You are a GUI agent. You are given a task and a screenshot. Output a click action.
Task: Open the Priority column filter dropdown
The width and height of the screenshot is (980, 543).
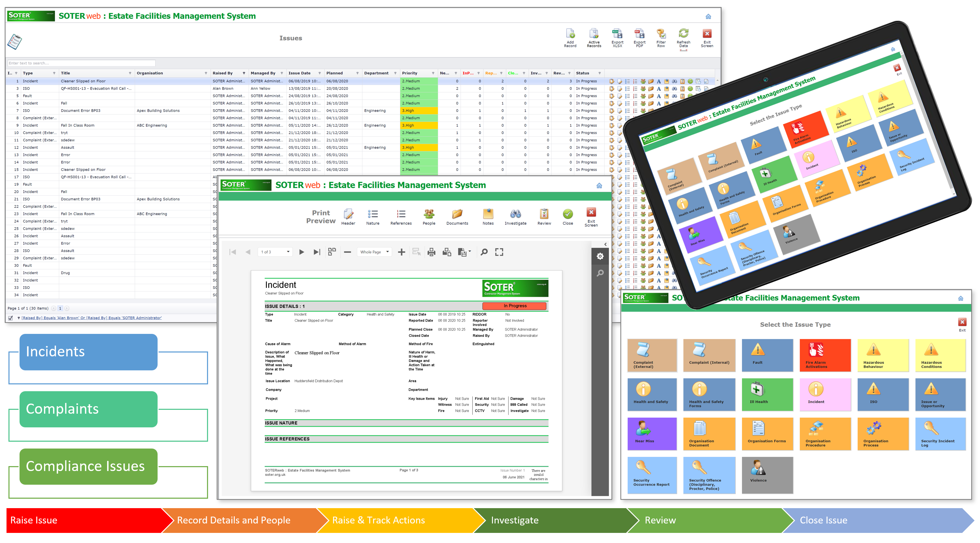click(x=433, y=73)
